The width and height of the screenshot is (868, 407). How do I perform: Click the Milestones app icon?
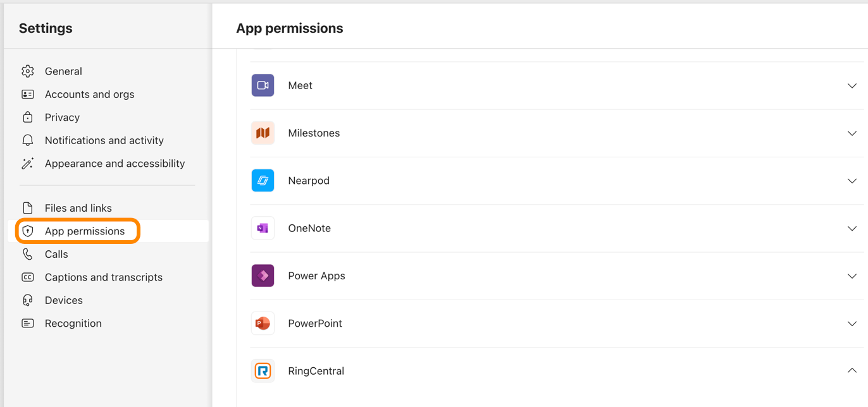(x=263, y=133)
